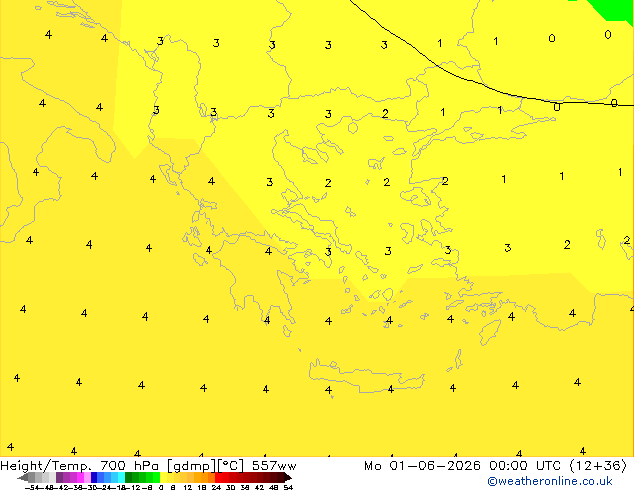Click the (12+36) forecast offset text

tap(598, 466)
